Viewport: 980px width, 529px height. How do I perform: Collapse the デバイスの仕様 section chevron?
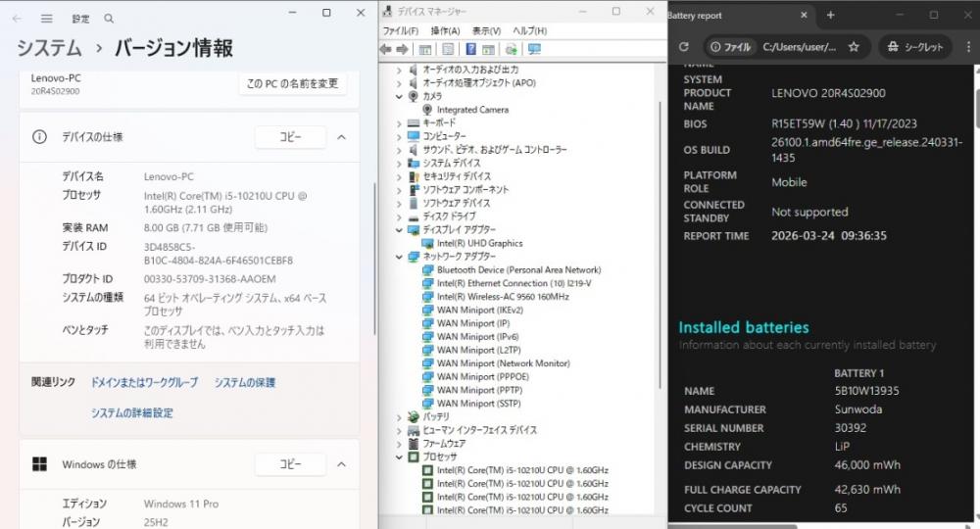pyautogui.click(x=341, y=137)
